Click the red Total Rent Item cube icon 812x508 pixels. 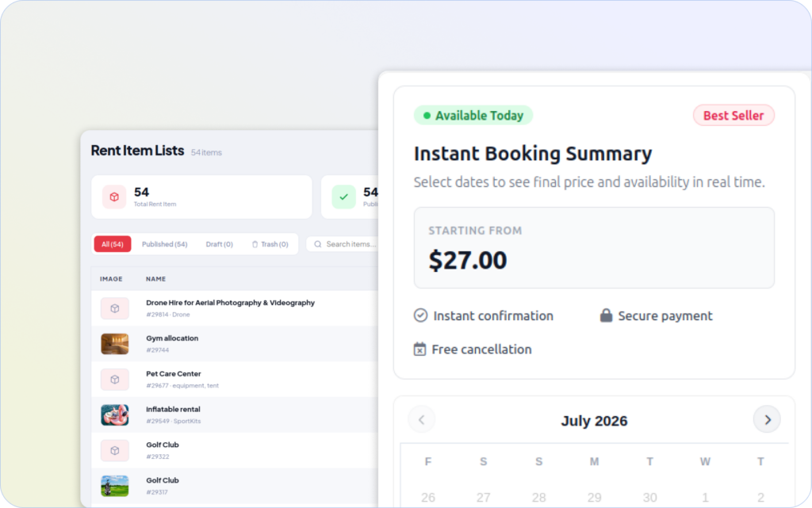coord(114,197)
